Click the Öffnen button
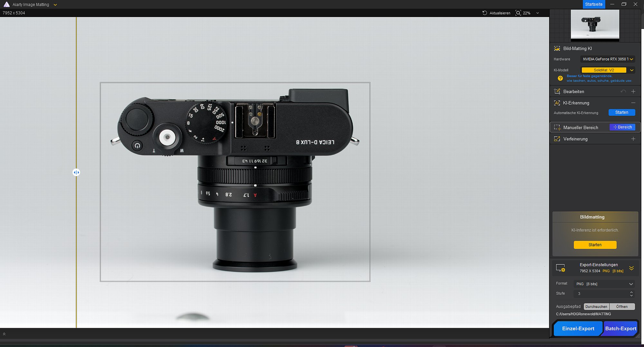This screenshot has height=347, width=644. point(622,306)
